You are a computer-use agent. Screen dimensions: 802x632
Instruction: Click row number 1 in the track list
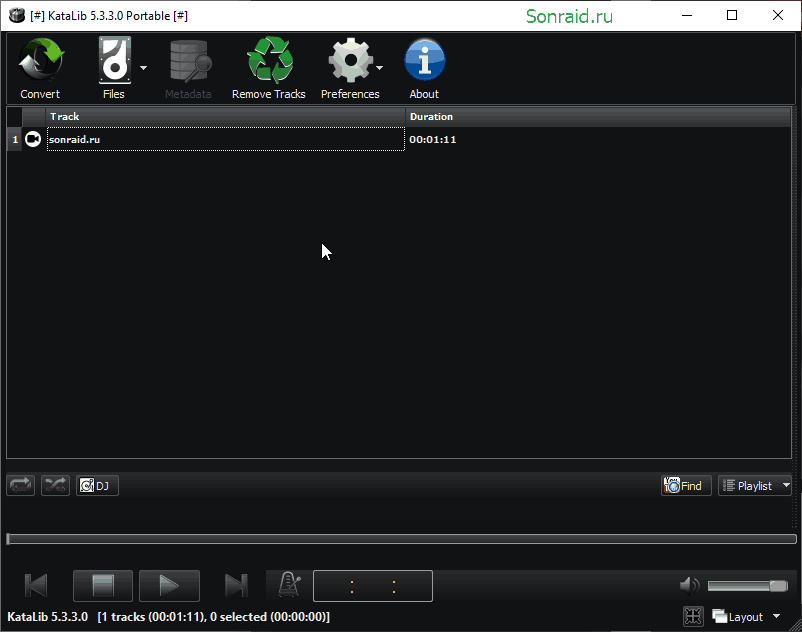coord(15,140)
